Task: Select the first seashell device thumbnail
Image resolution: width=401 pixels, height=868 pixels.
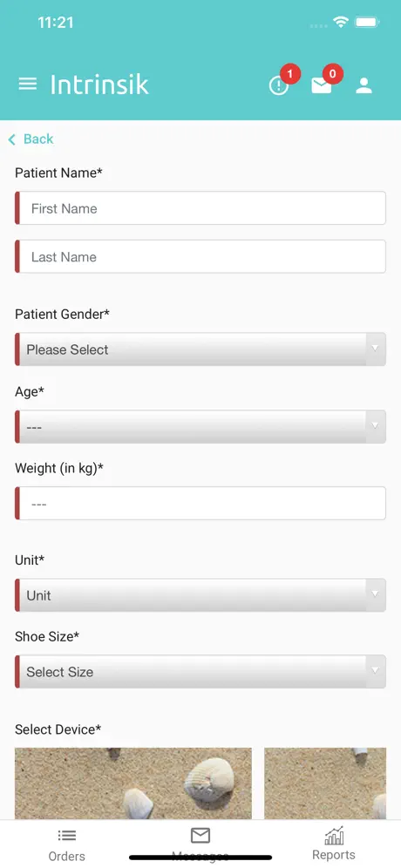Action: coord(133,783)
